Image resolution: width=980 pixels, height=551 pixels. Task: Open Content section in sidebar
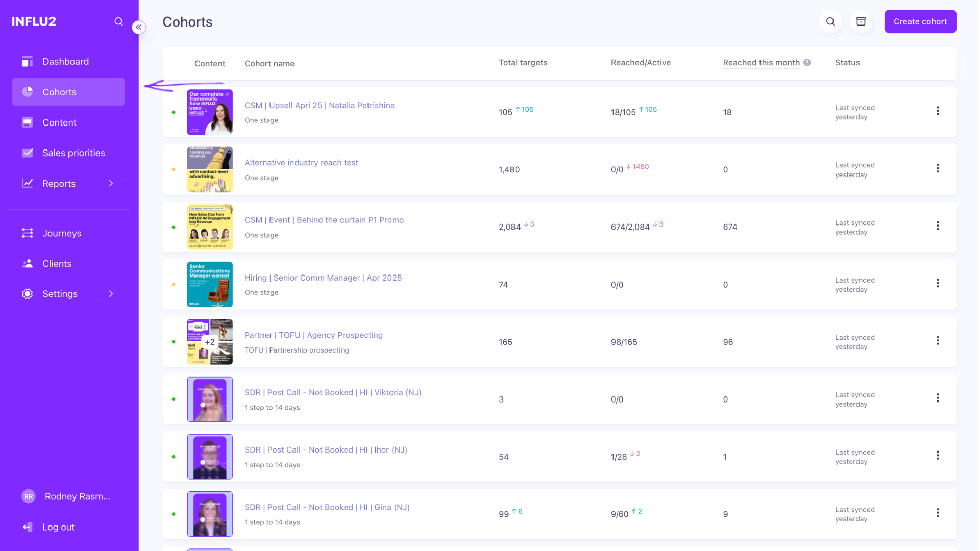[68, 122]
